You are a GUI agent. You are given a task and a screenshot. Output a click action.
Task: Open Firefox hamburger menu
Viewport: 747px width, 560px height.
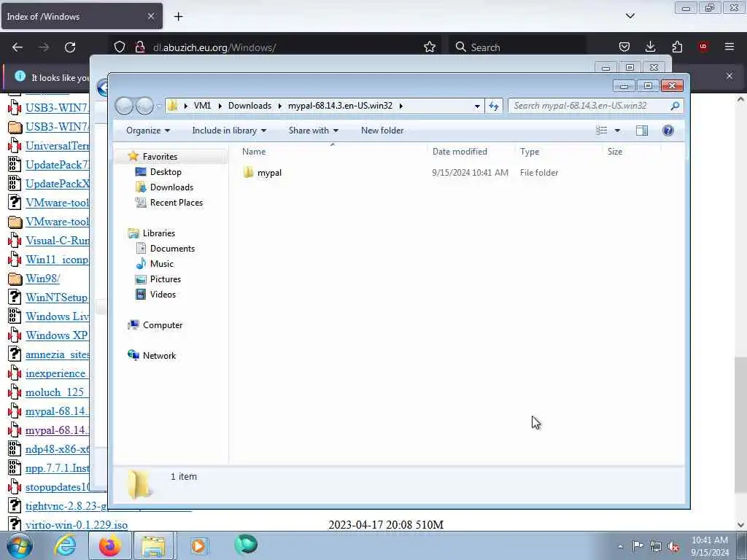[729, 47]
